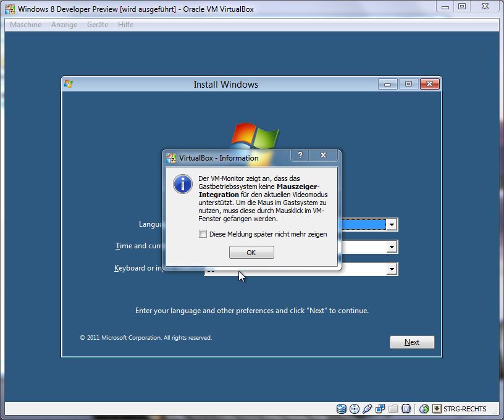Click the blue information icon in the dialog
The image size is (504, 420).
(183, 184)
